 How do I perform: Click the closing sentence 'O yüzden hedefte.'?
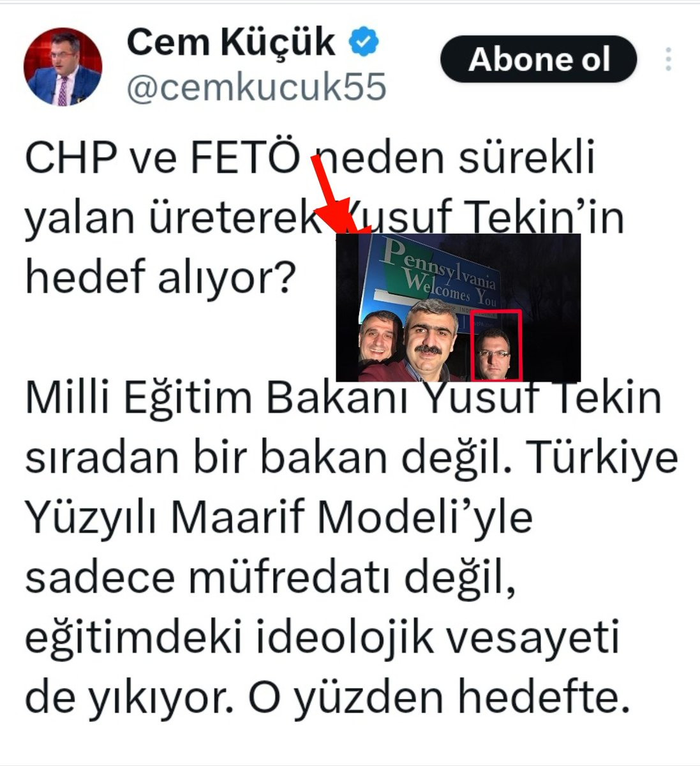click(435, 698)
